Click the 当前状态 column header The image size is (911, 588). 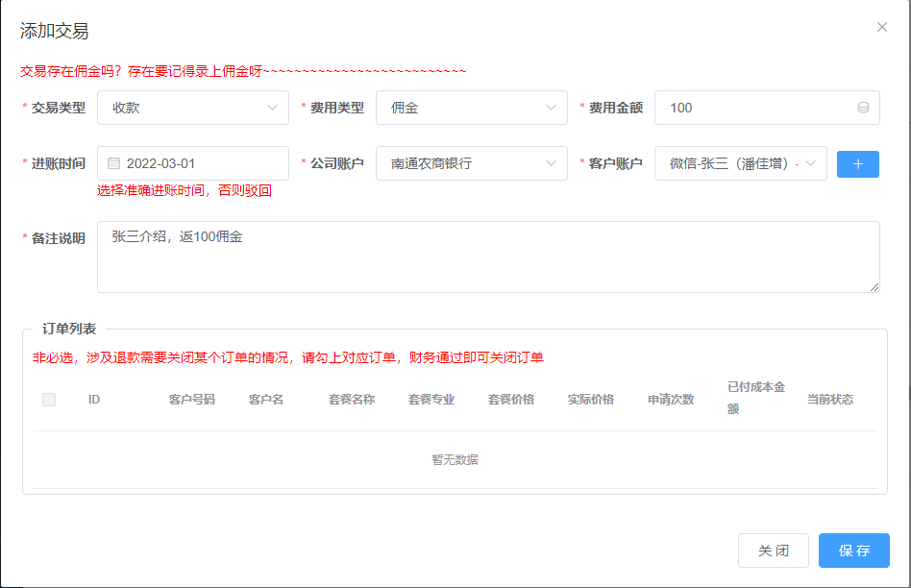pyautogui.click(x=829, y=400)
